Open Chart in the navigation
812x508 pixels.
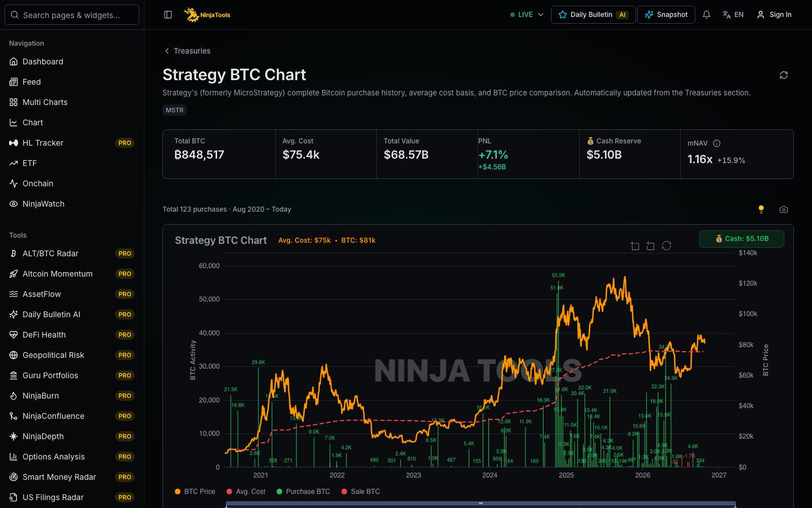72,122
